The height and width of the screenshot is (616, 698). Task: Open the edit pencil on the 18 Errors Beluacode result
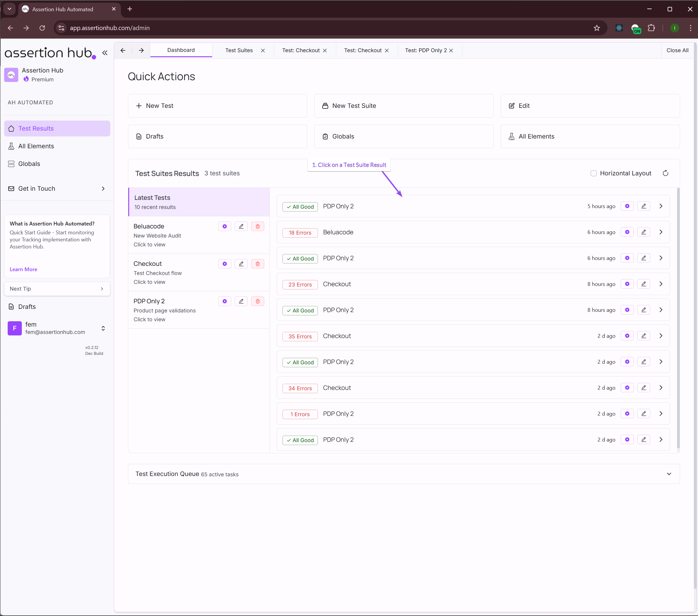tap(644, 232)
